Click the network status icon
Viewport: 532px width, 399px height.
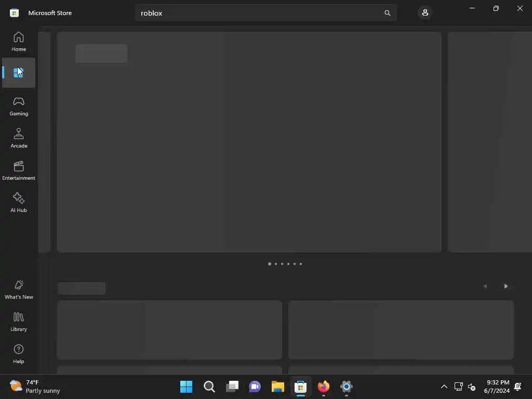coord(458,387)
